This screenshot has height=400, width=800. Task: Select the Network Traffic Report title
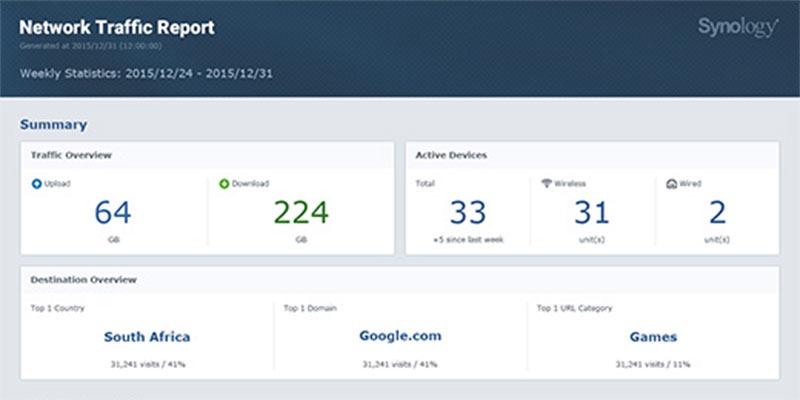(117, 28)
